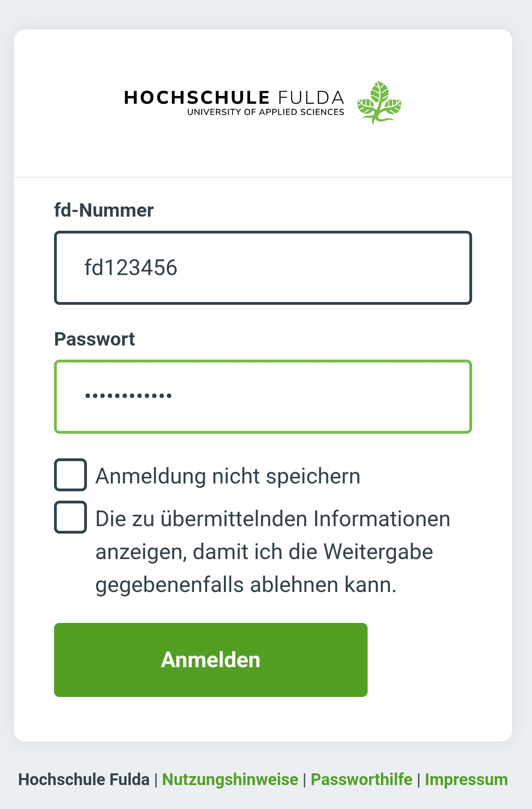Click the gegebenenfalls ablehnen kann text line
This screenshot has height=809, width=532.
(x=246, y=585)
